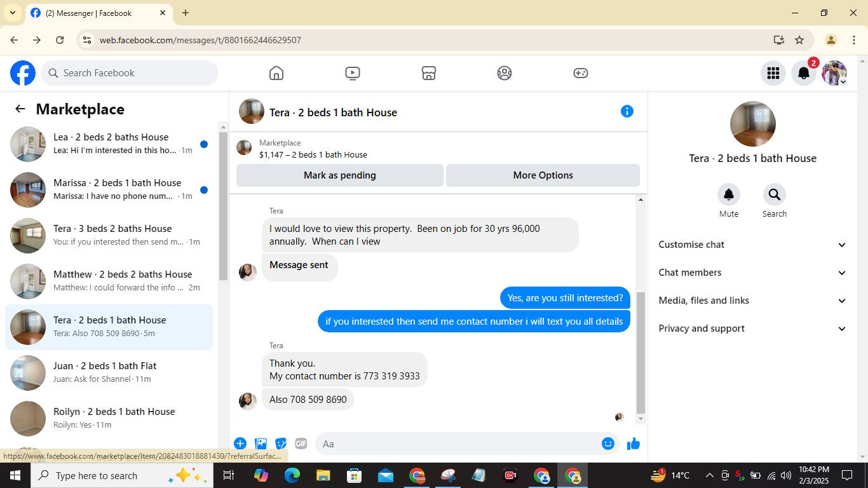Click message 'Also 708 509 8690'
Image resolution: width=868 pixels, height=488 pixels.
pos(308,400)
